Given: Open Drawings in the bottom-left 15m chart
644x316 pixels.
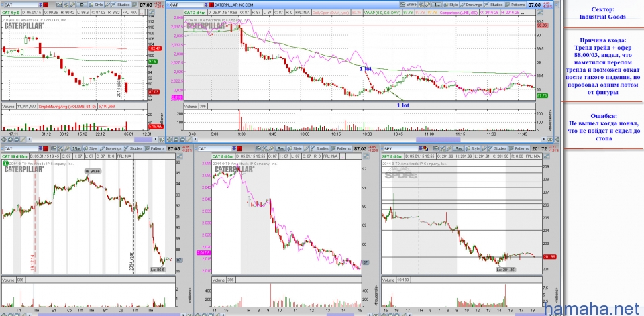Looking at the screenshot, I should (x=111, y=148).
